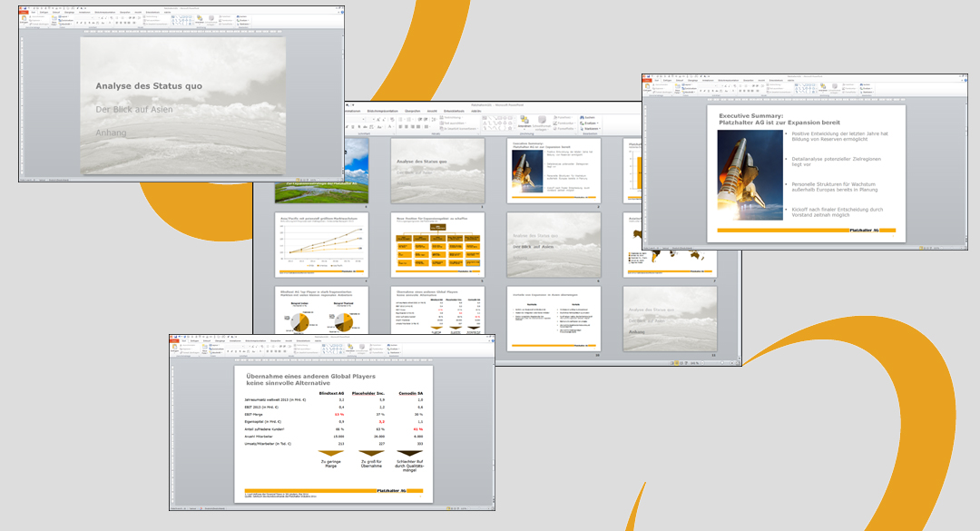The height and width of the screenshot is (531, 980).
Task: Click Einfügen paste button in top-left PowerPoint window
Action: point(24,19)
